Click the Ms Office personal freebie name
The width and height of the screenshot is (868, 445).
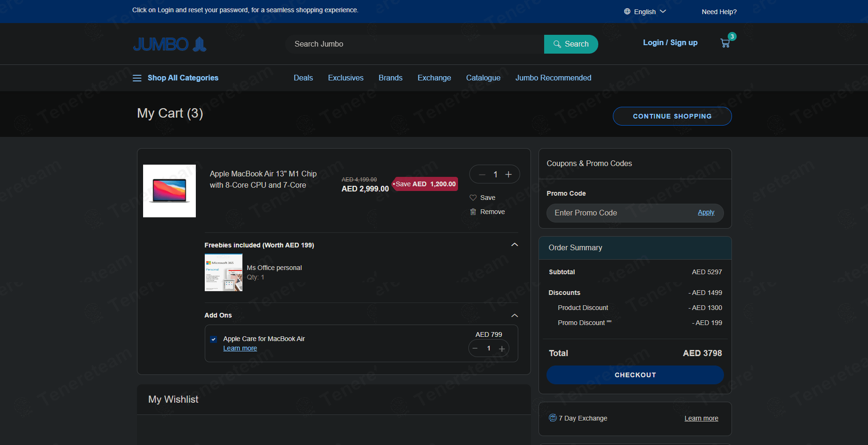coord(274,268)
